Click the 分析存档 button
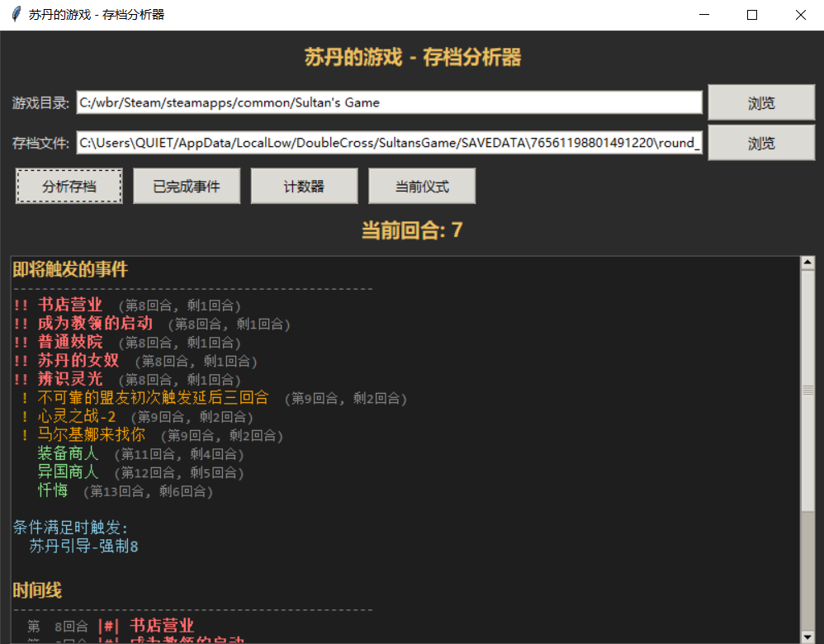The height and width of the screenshot is (644, 824). pyautogui.click(x=69, y=186)
